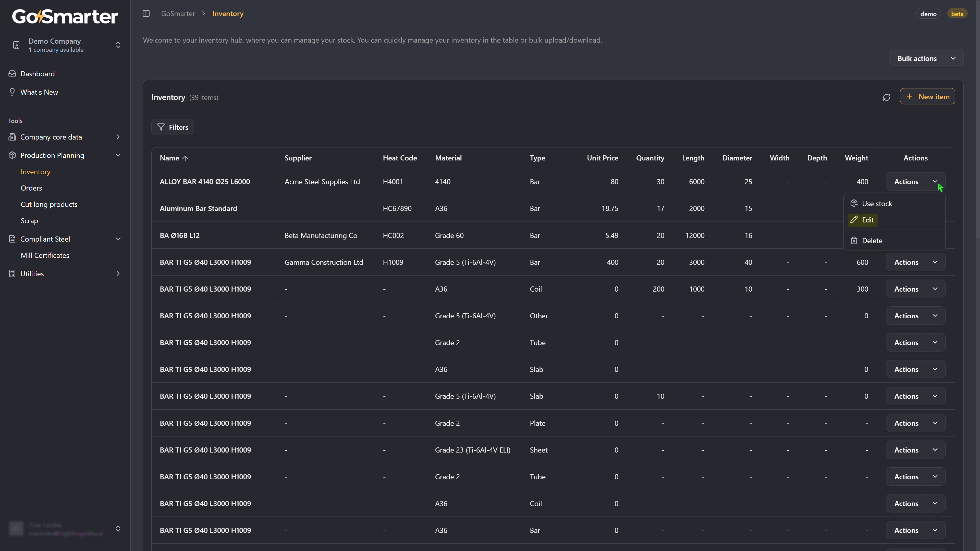Choose Delete in the actions menu
980x551 pixels.
(872, 241)
